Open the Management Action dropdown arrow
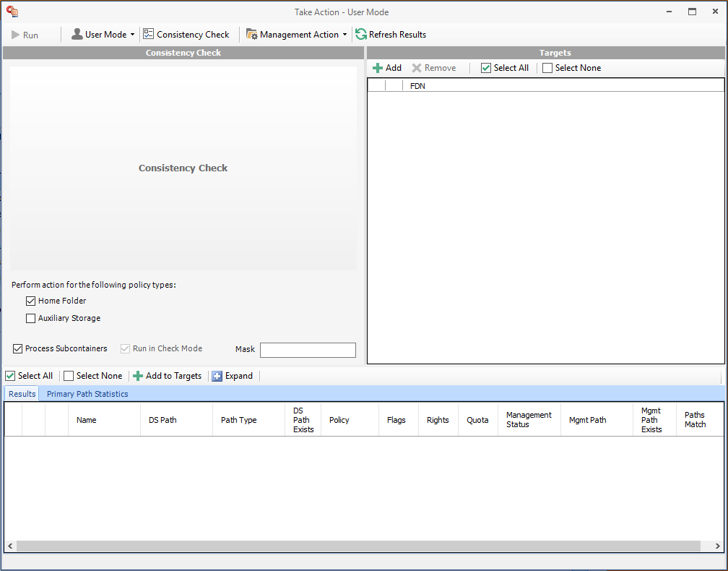The image size is (728, 571). (x=344, y=35)
